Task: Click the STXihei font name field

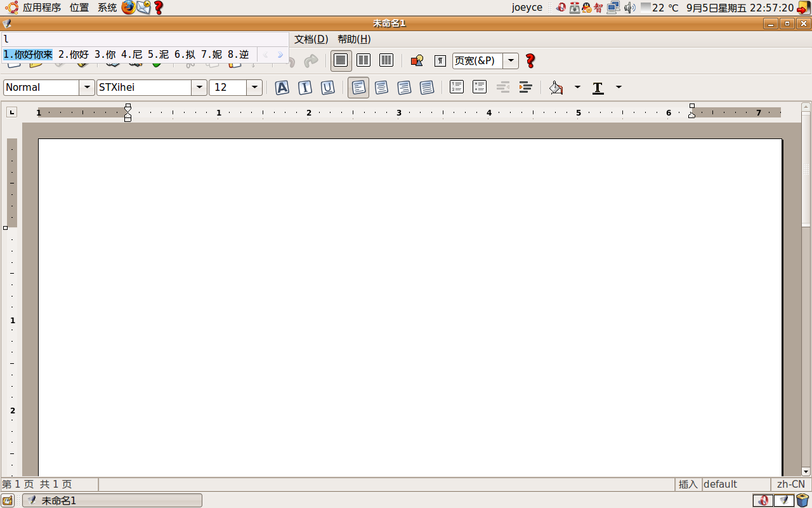Action: pos(144,88)
